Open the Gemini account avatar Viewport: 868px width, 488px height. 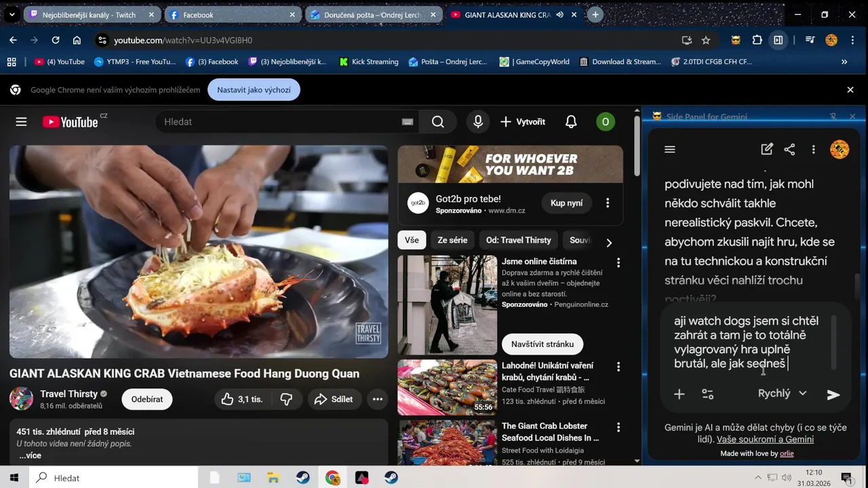[x=840, y=150]
